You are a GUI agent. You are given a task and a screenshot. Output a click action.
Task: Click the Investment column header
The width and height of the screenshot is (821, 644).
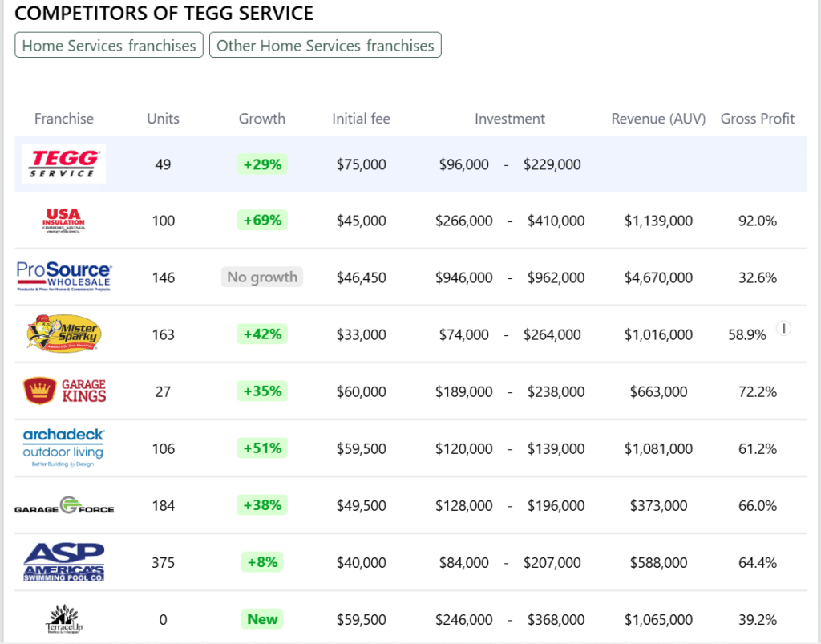(x=510, y=119)
